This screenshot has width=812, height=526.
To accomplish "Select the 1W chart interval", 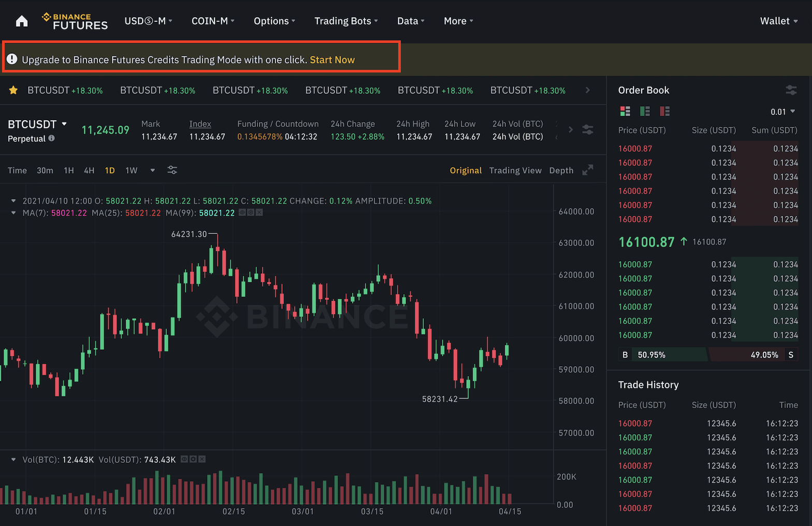I will [132, 170].
